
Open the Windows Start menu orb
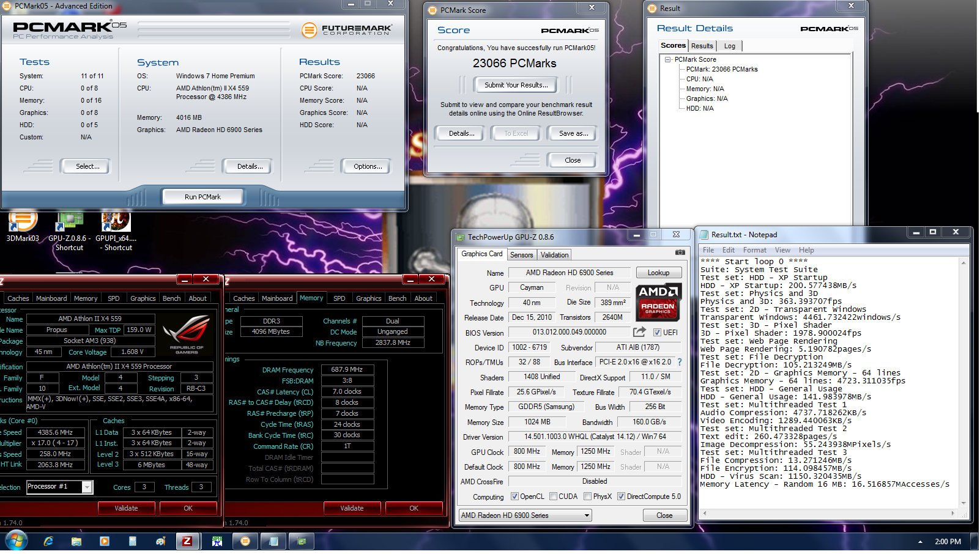[x=16, y=541]
